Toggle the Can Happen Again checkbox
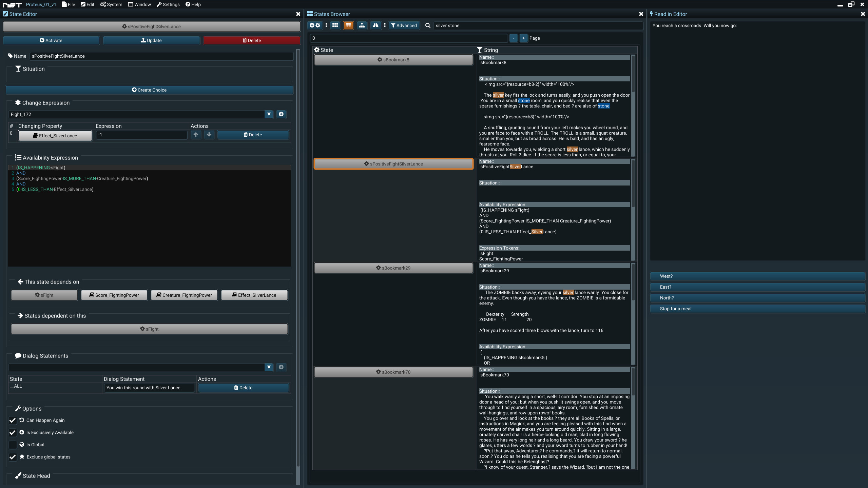868x488 pixels. click(13, 420)
